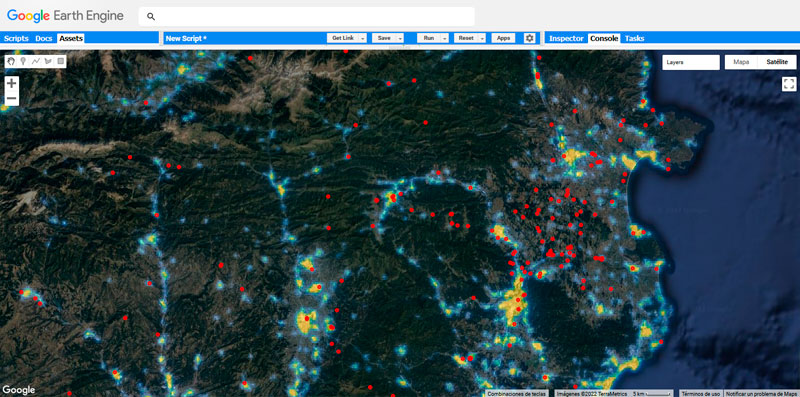Click the Reset button
This screenshot has height=397, width=800.
pyautogui.click(x=466, y=38)
